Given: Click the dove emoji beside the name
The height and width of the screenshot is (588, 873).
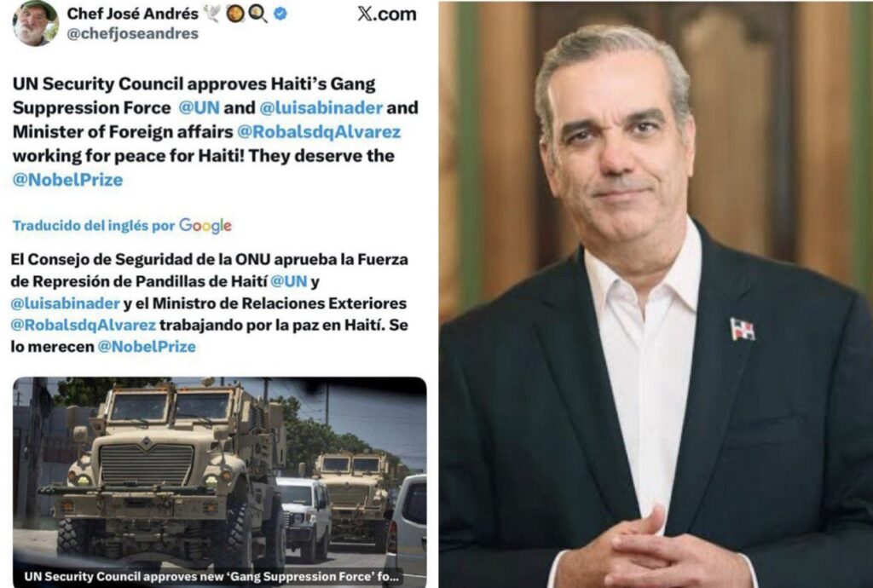Looking at the screenshot, I should point(212,14).
